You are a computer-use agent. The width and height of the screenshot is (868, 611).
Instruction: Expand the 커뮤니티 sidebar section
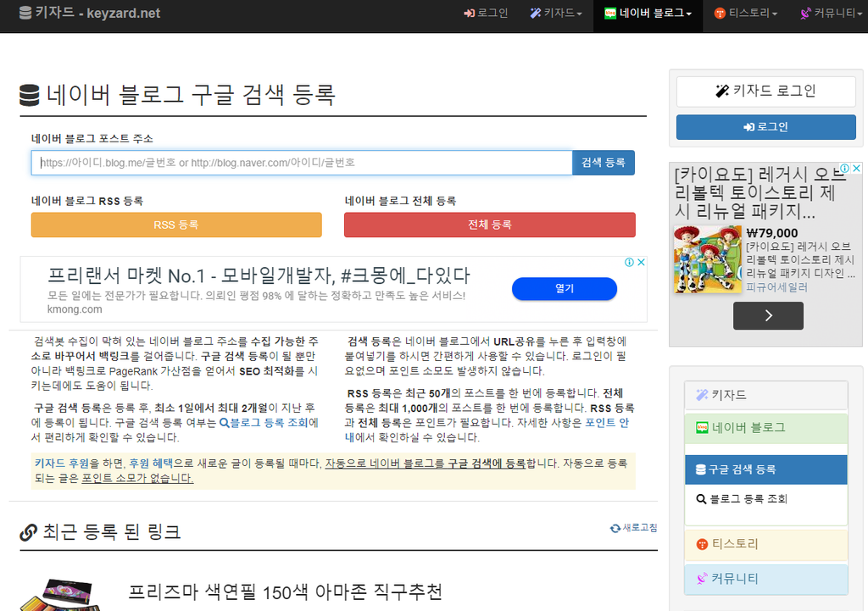tap(766, 579)
